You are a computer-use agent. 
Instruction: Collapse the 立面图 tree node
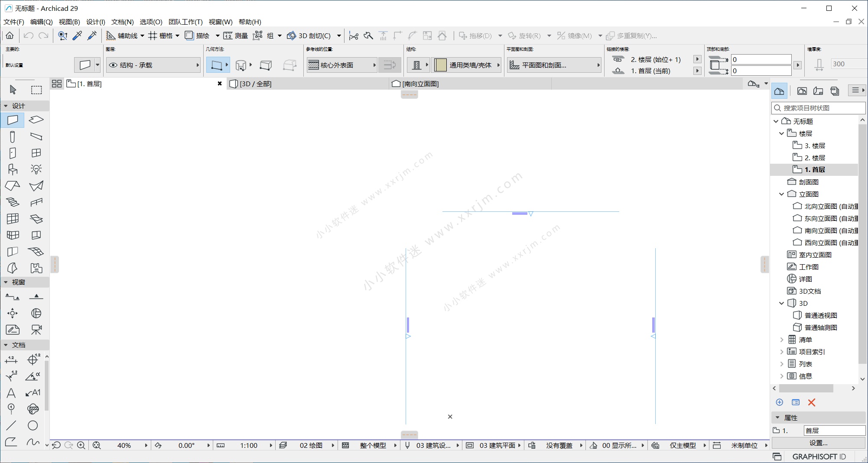[x=782, y=194]
